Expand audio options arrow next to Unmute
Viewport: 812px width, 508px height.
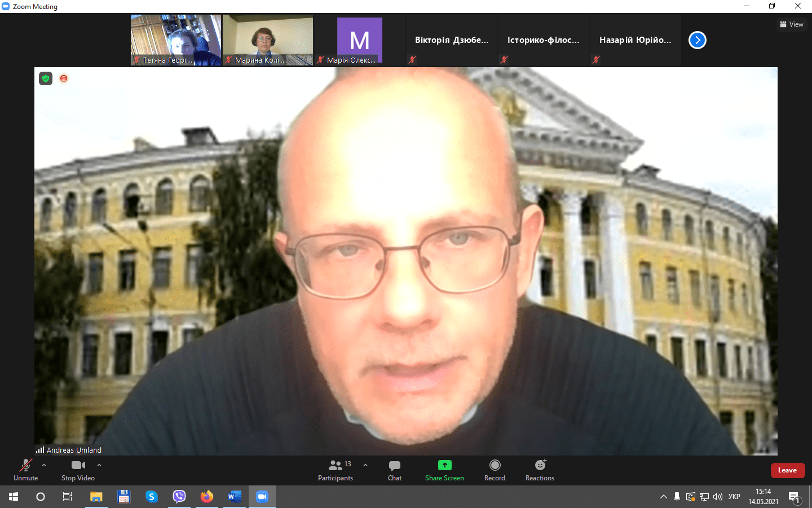coord(44,465)
